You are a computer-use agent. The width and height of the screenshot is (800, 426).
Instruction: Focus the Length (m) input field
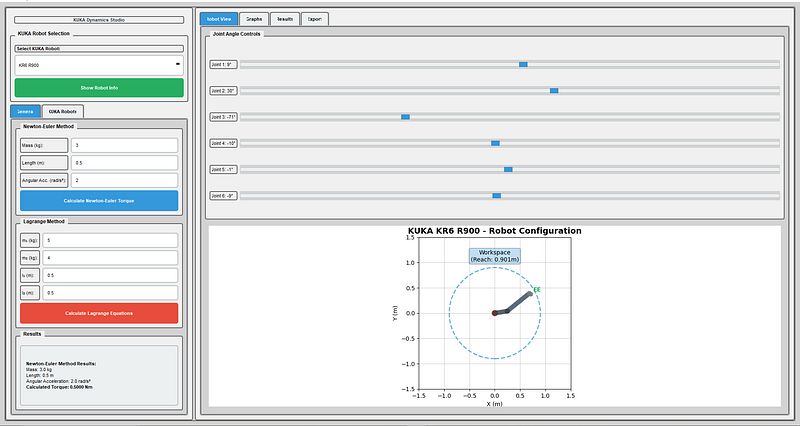point(110,163)
